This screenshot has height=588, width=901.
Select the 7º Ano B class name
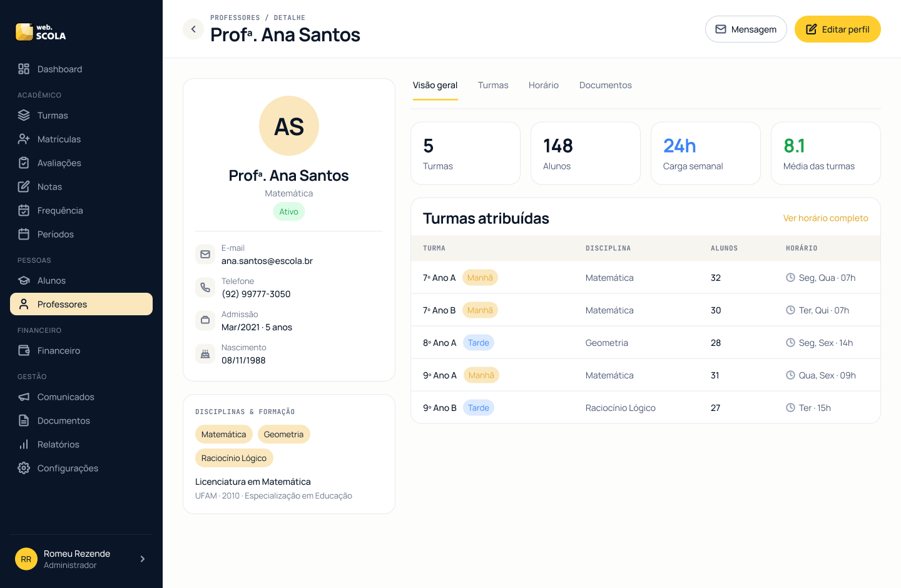(439, 310)
